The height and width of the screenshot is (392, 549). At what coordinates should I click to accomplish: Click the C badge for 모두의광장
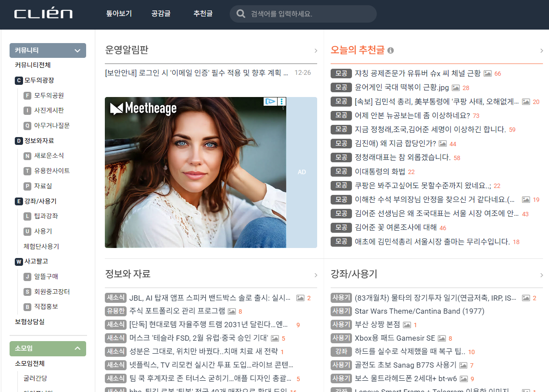coord(19,80)
